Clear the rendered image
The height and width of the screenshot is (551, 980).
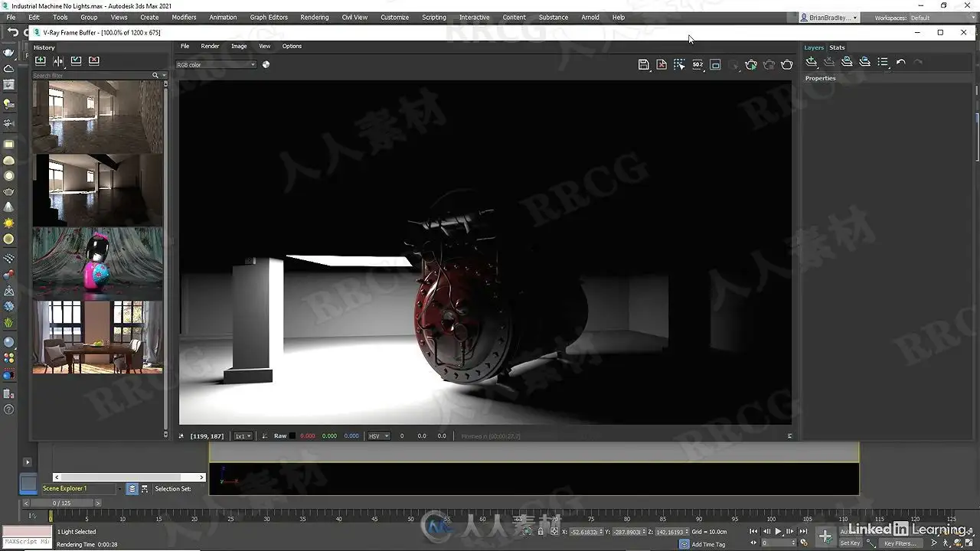(x=661, y=65)
